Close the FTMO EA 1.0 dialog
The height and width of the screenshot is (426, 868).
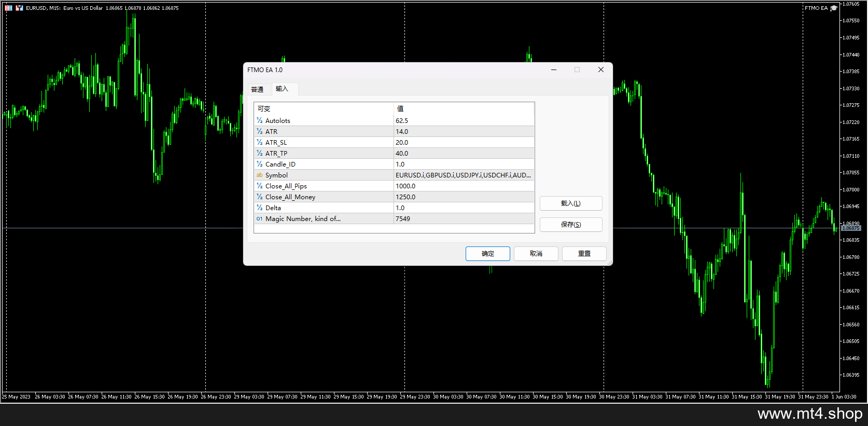coord(601,70)
